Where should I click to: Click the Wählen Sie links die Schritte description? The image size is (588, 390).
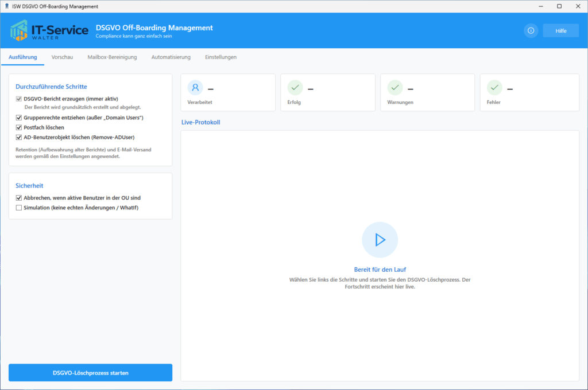(x=380, y=283)
